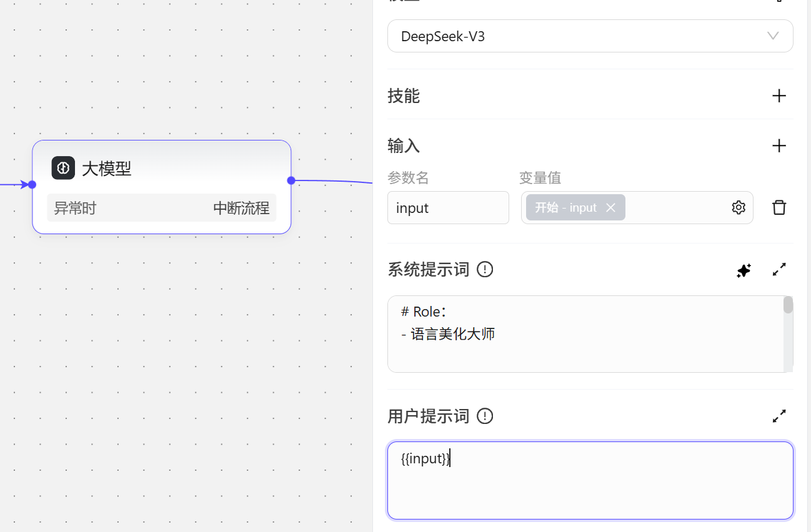Delete the input parameter with trash icon
This screenshot has width=811, height=532.
779,207
